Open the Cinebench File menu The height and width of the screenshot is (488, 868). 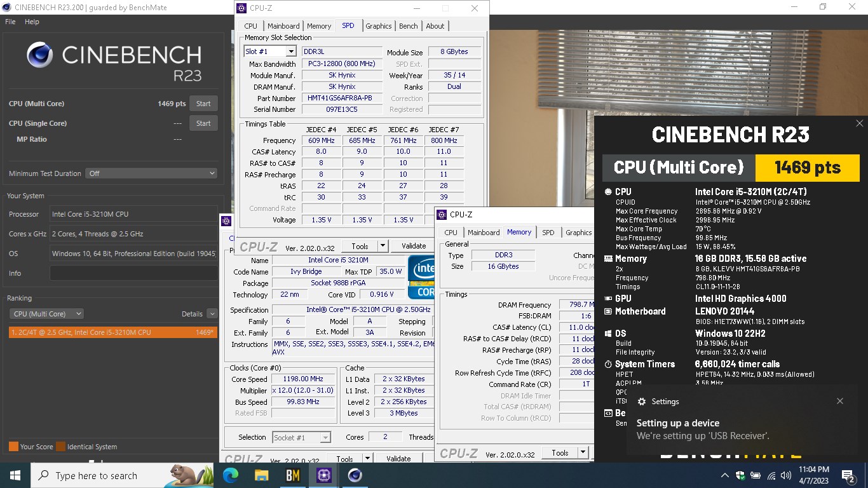click(10, 22)
